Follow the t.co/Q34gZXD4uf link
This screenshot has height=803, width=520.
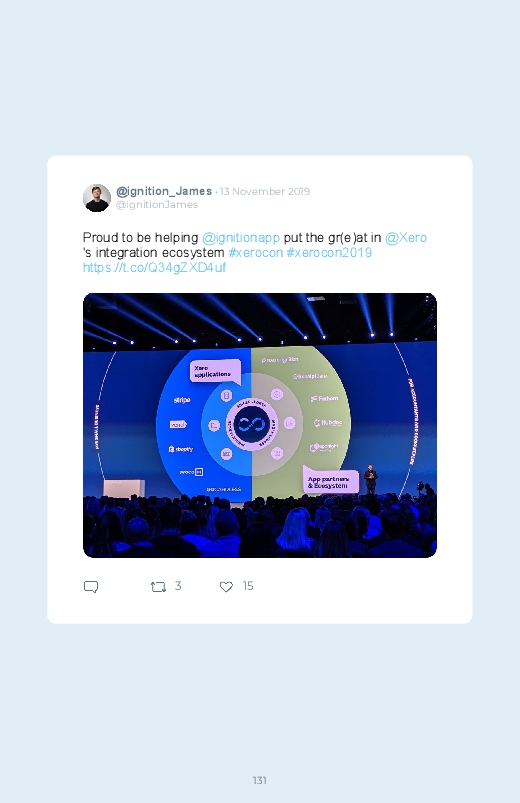point(154,268)
